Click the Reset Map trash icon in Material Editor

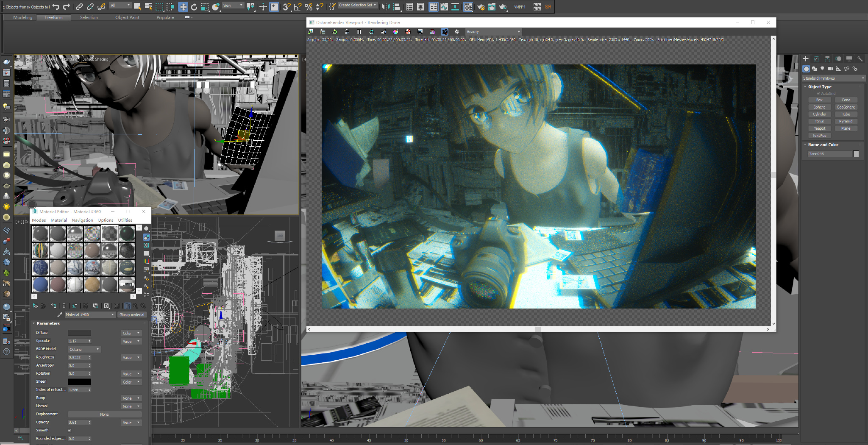click(x=64, y=306)
